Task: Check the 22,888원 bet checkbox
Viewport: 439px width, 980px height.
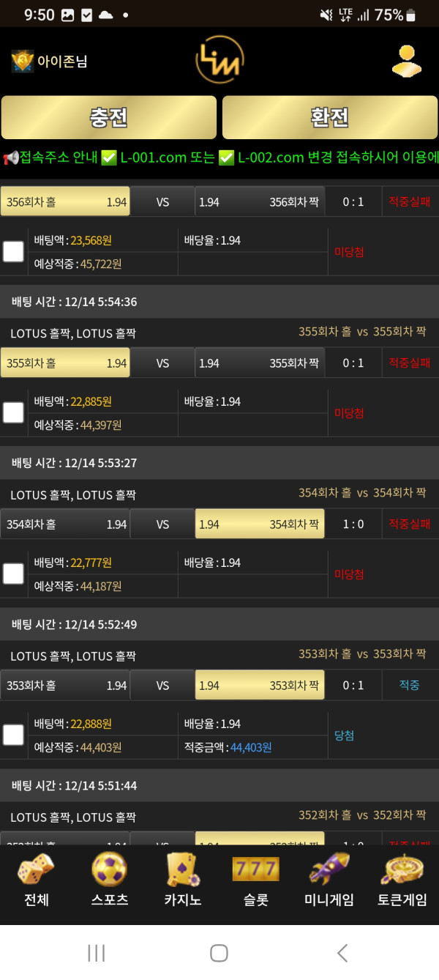Action: [13, 735]
